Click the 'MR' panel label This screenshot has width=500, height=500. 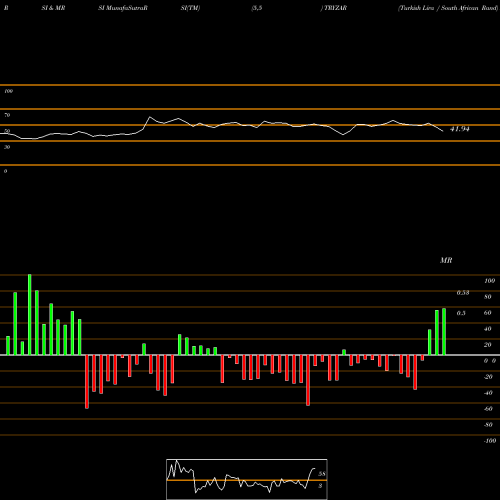(446, 260)
